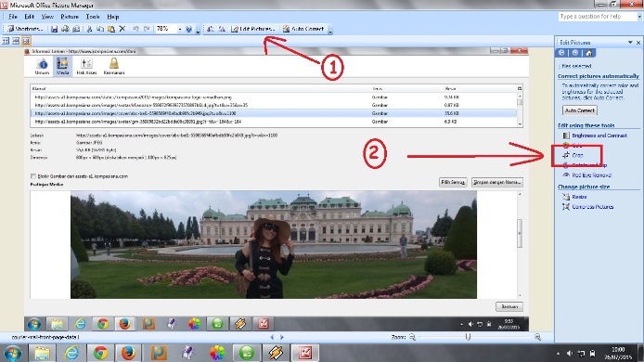Click the Paste clipboard icon

point(111,29)
